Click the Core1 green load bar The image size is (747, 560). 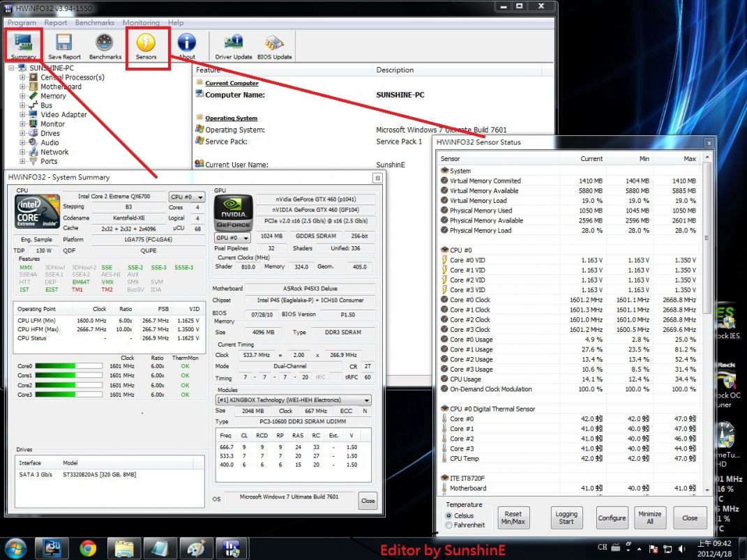tap(68, 376)
